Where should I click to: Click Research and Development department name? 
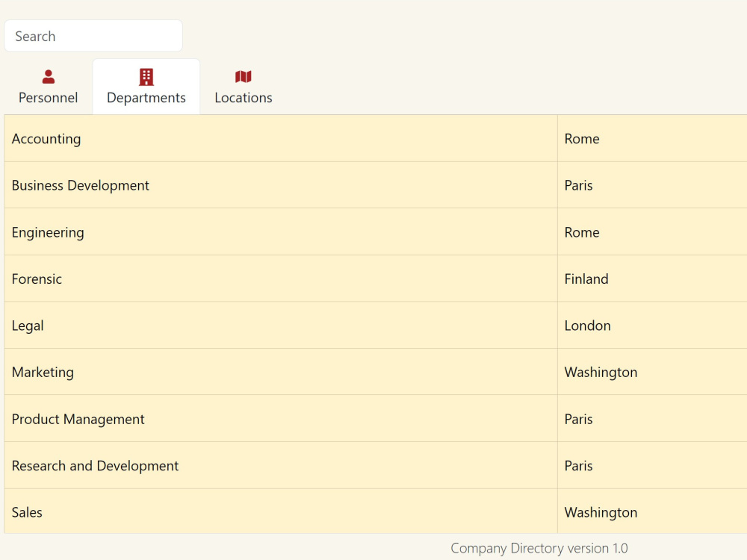coord(96,466)
